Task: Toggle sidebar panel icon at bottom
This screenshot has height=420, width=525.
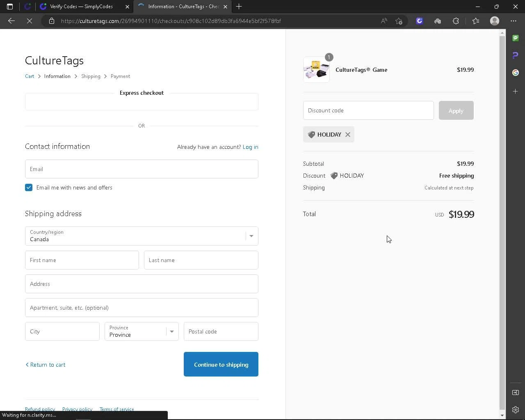Action: click(x=516, y=393)
